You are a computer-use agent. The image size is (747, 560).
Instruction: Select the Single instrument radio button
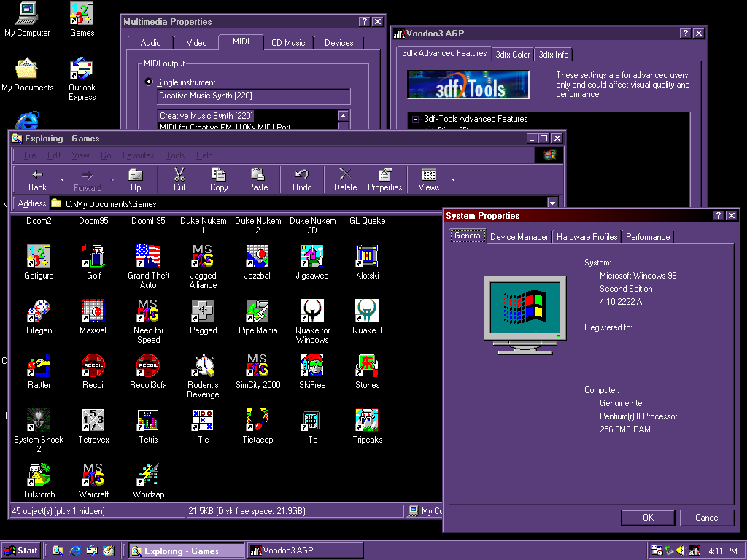coord(149,82)
